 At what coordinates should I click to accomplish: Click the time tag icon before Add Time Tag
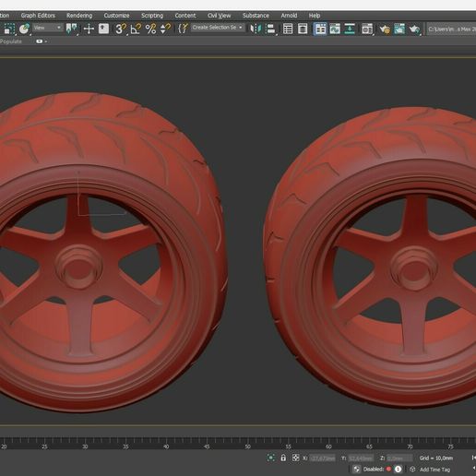412,469
